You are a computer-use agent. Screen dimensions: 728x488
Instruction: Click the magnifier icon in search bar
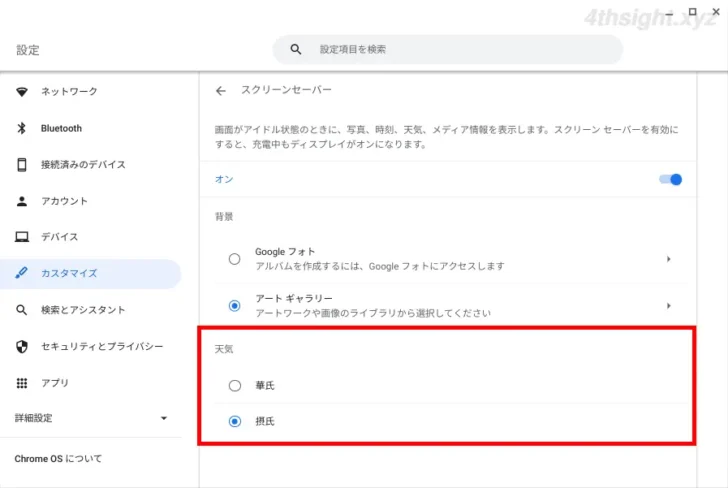[x=296, y=49]
